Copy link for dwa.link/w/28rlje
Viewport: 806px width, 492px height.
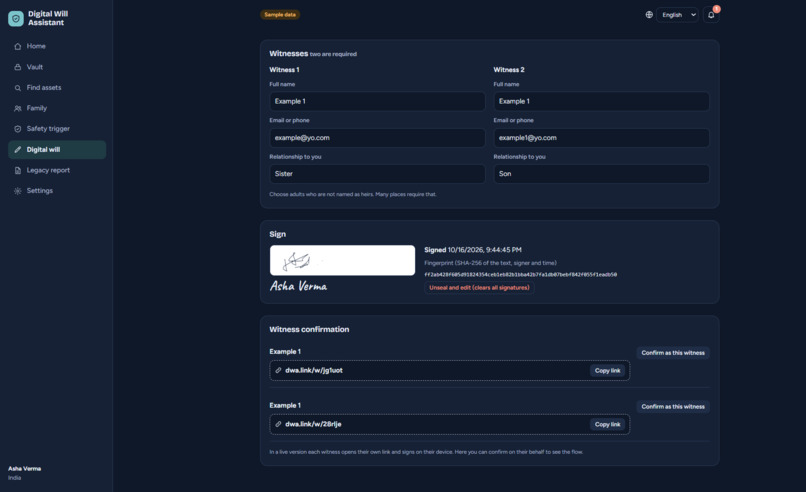tap(608, 425)
